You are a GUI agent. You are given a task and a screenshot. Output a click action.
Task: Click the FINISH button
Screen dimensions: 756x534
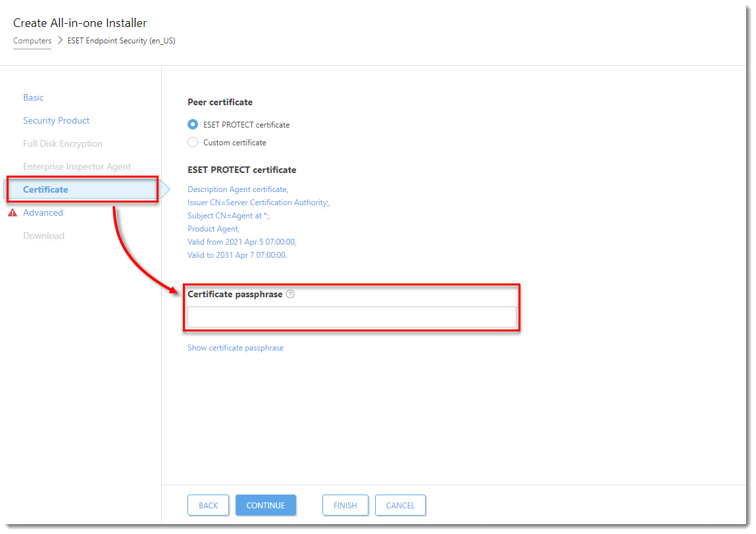[345, 505]
